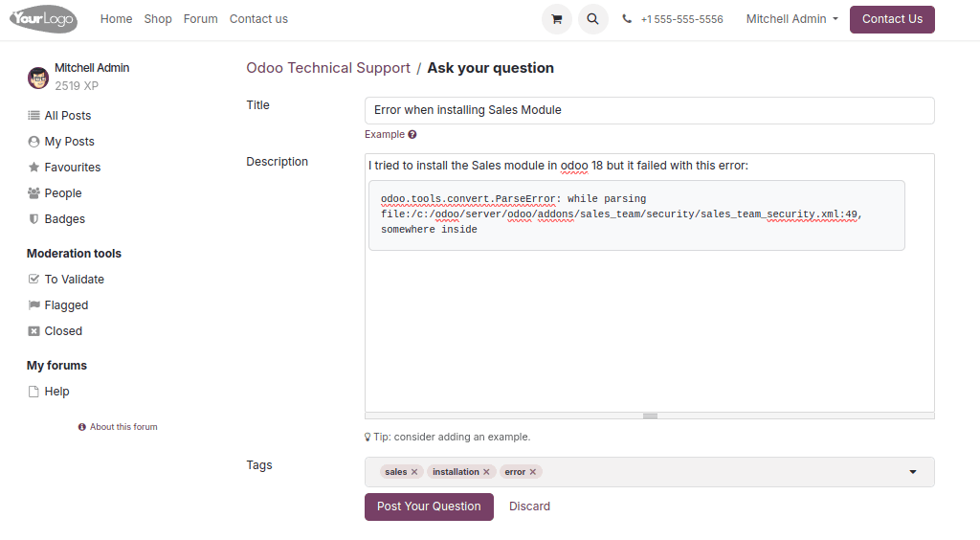Go to Home menu item
Image resolution: width=980 pixels, height=540 pixels.
tap(116, 19)
